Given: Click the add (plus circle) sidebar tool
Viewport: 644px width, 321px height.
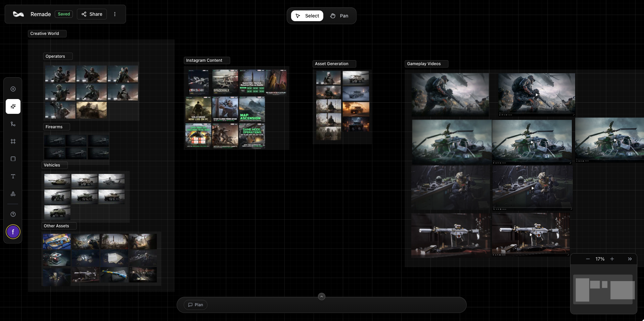Looking at the screenshot, I should pyautogui.click(x=13, y=89).
